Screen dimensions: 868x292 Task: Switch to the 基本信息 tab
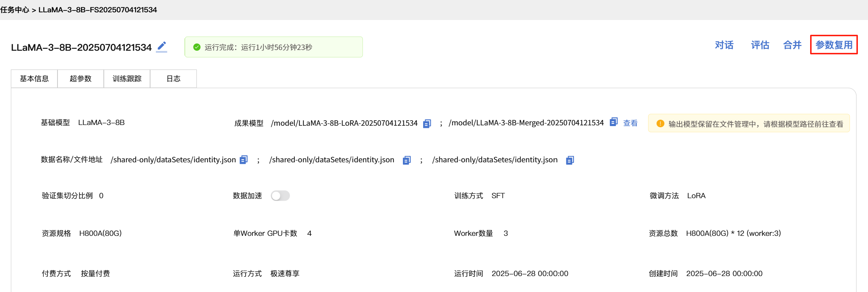pyautogui.click(x=34, y=79)
